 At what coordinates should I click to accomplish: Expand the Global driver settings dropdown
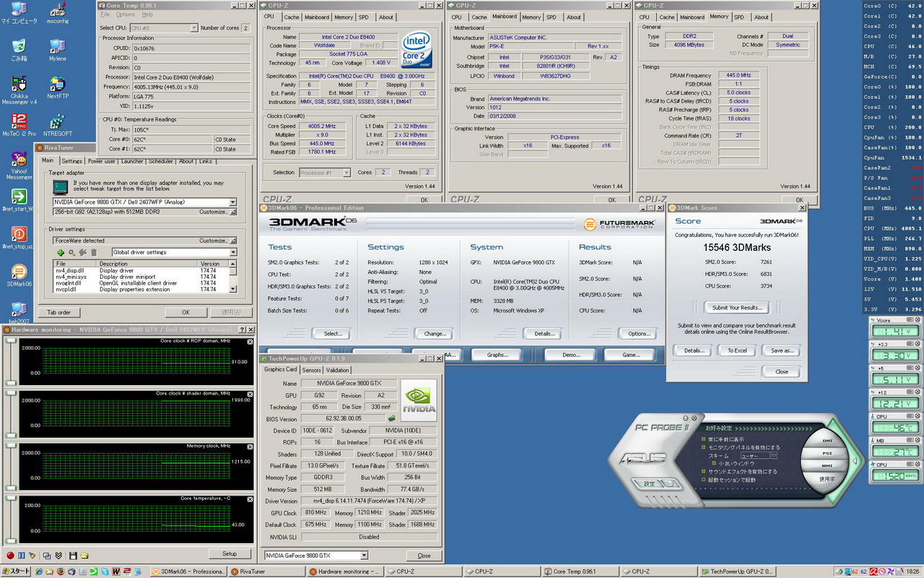tap(232, 252)
